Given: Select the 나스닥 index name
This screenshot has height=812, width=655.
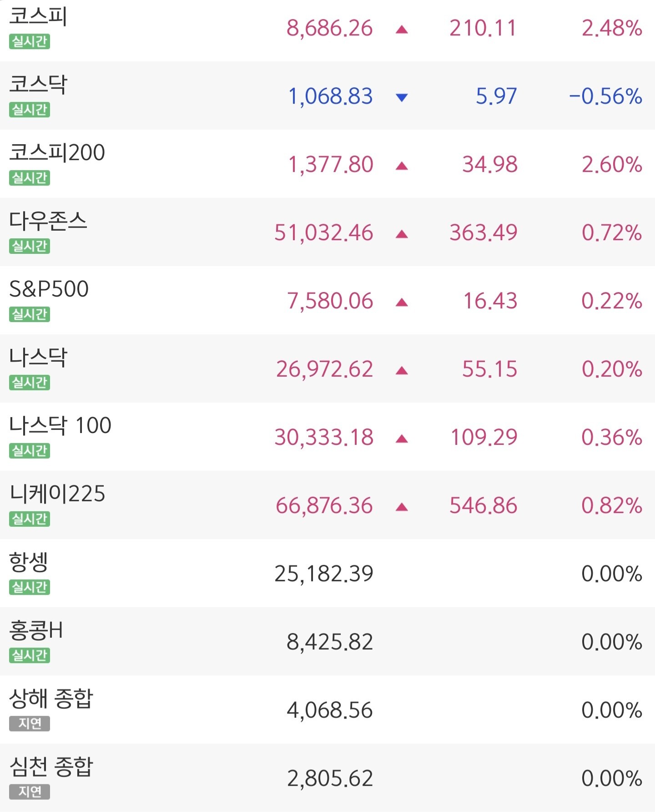Looking at the screenshot, I should point(38,357).
